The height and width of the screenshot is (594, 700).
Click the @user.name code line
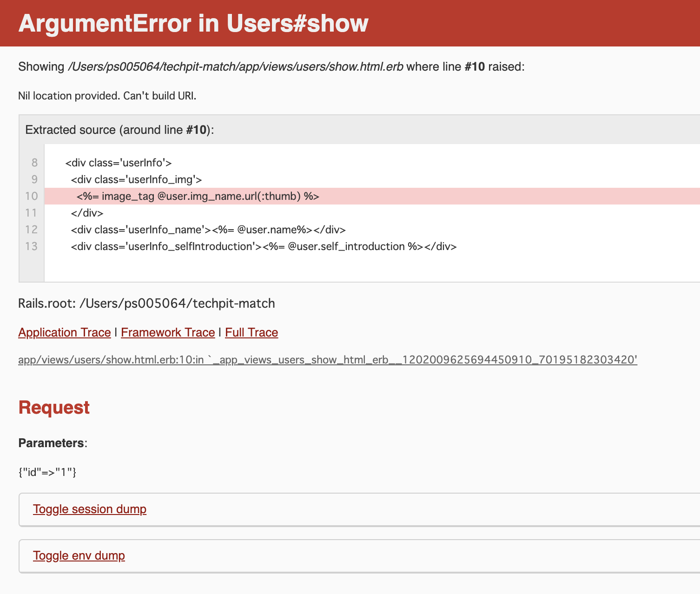coord(208,230)
